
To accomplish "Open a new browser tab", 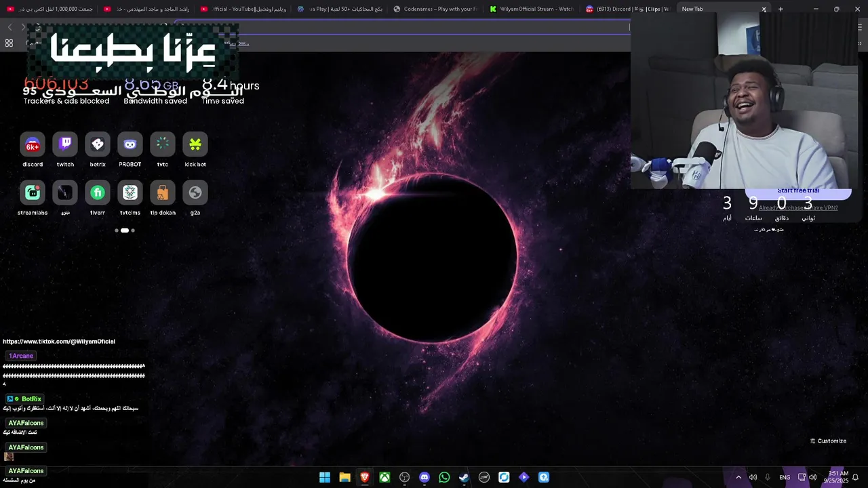I will point(781,9).
